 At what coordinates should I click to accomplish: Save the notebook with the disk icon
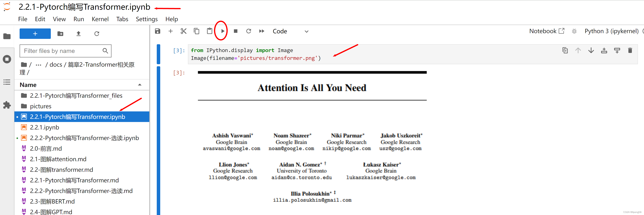point(157,31)
